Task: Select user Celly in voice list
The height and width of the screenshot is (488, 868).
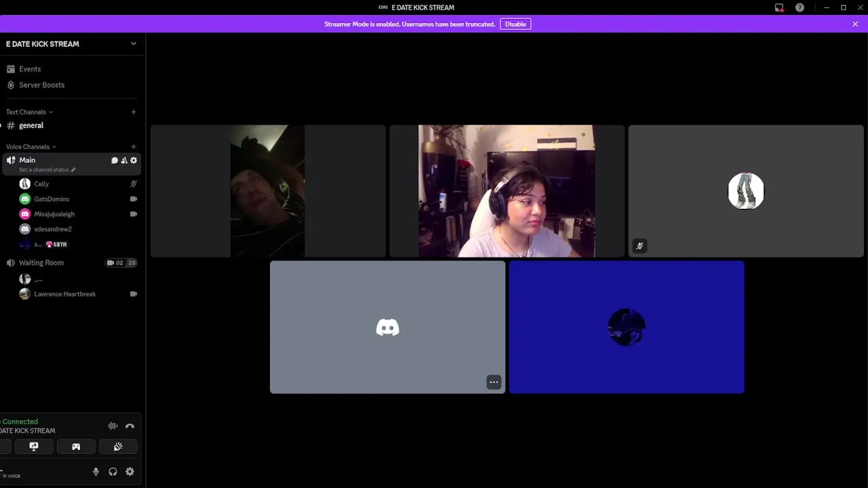Action: (x=41, y=184)
